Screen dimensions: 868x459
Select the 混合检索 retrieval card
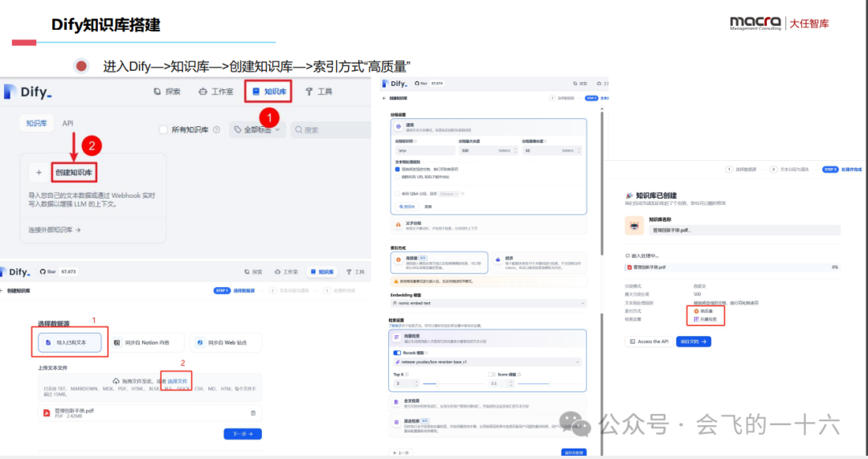489,424
